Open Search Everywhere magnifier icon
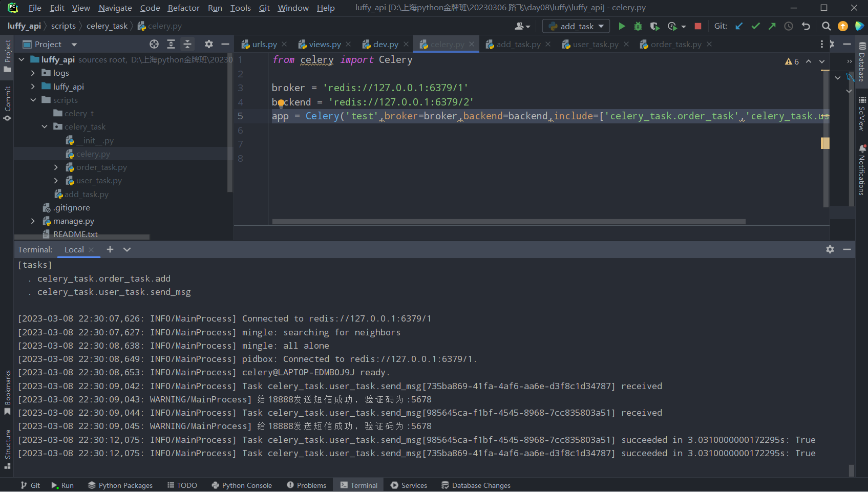The width and height of the screenshot is (868, 492). tap(826, 26)
